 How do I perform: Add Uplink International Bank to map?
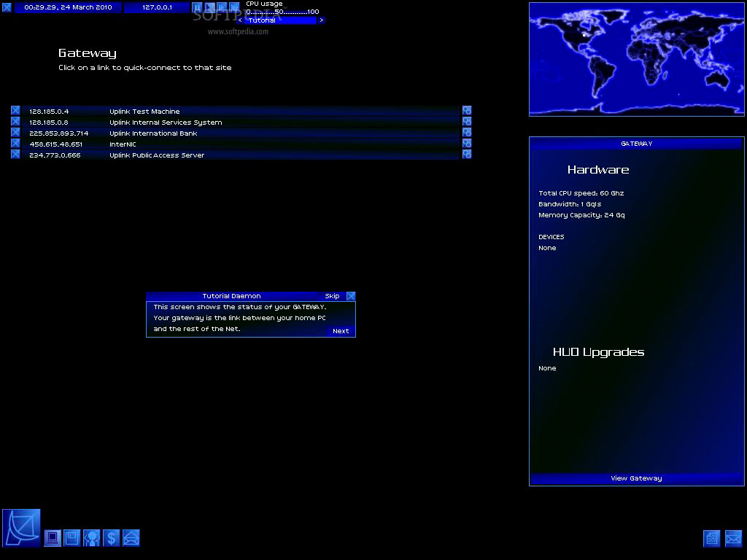467,133
